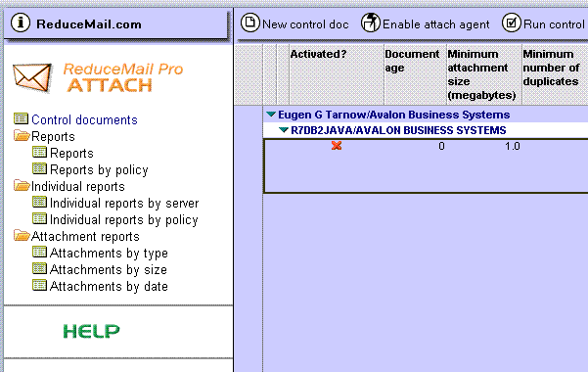
Task: Open Reports by policy view
Action: pyautogui.click(x=99, y=170)
